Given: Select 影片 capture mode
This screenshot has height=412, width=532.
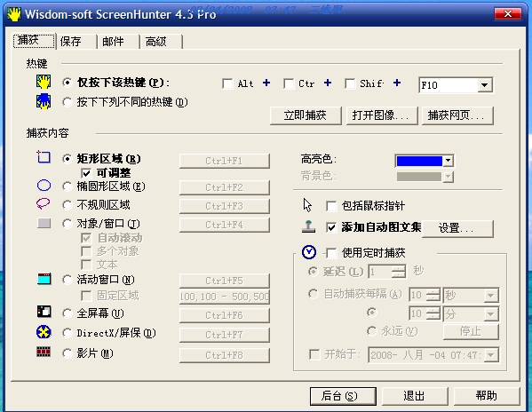Looking at the screenshot, I should point(67,353).
